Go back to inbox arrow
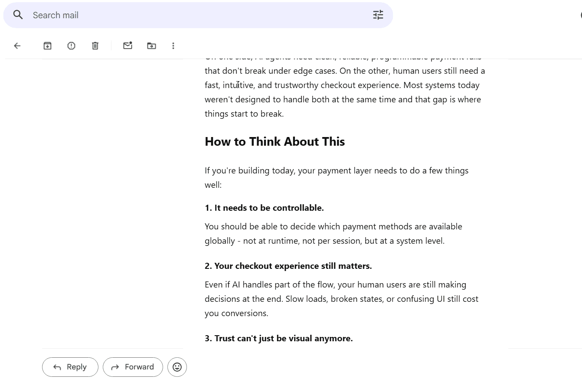Screen dimensions: 582x392 pos(17,46)
